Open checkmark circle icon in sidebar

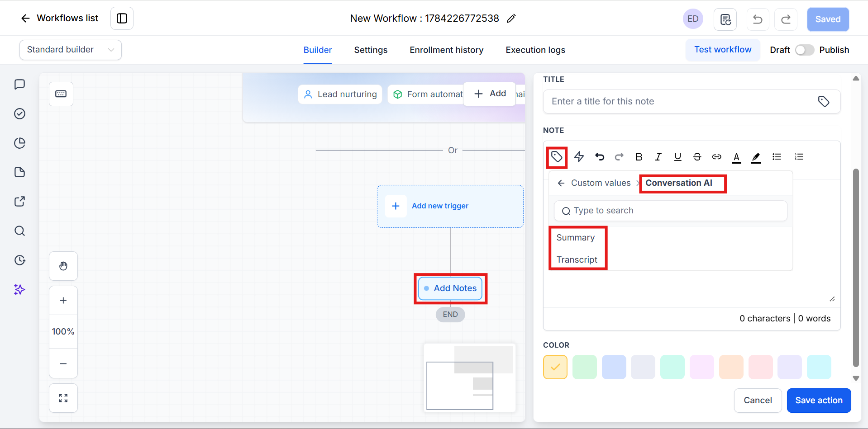pos(19,113)
